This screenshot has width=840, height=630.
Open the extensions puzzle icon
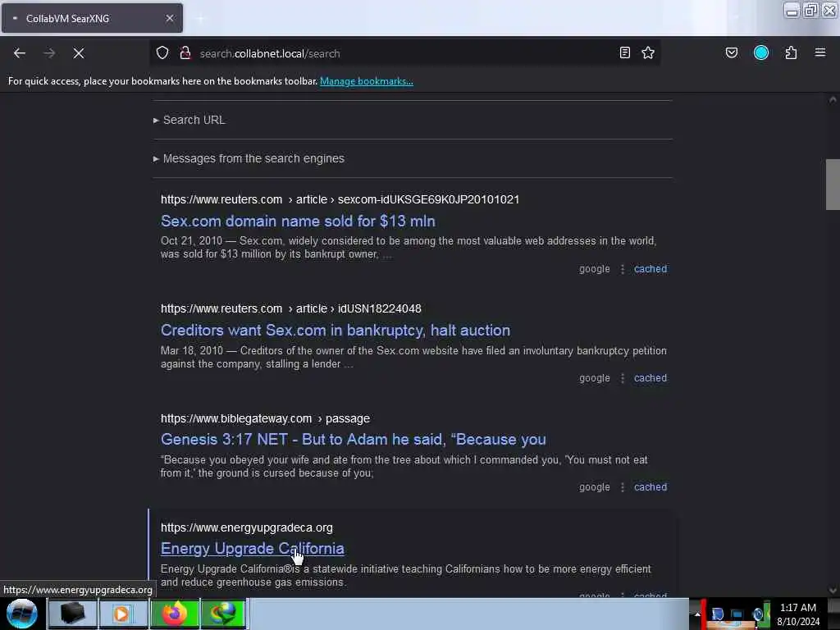(791, 52)
